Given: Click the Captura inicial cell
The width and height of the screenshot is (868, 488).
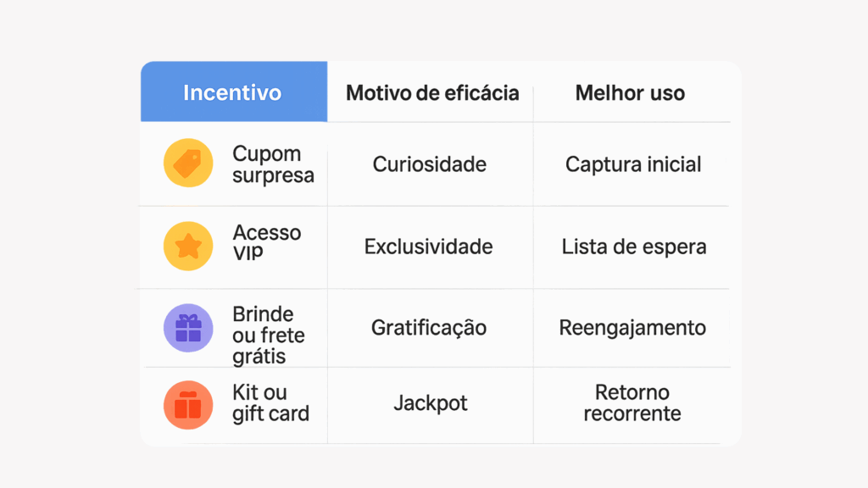Looking at the screenshot, I should coord(633,164).
